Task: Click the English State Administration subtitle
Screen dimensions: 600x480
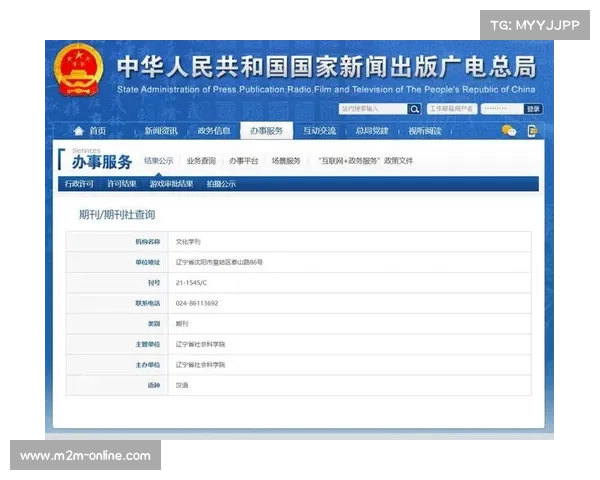Action: (326, 90)
